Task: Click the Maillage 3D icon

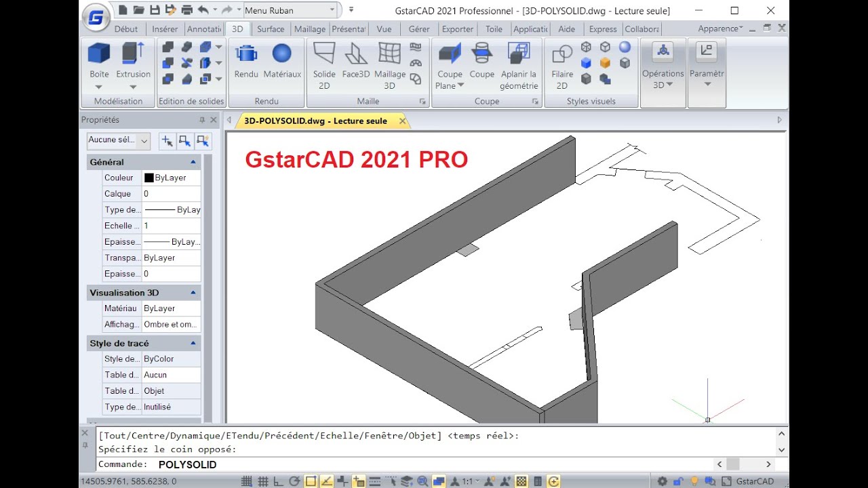Action: (390, 54)
